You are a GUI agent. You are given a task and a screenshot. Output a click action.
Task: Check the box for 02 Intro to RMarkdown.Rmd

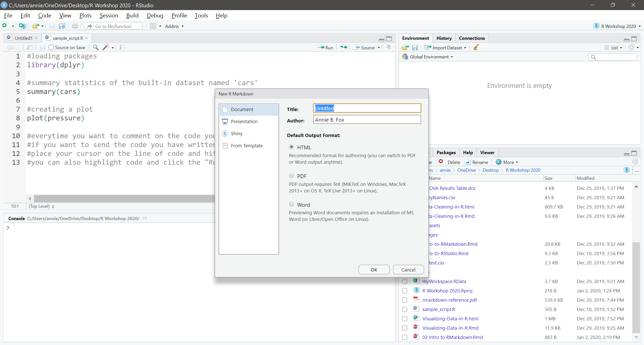click(405, 337)
